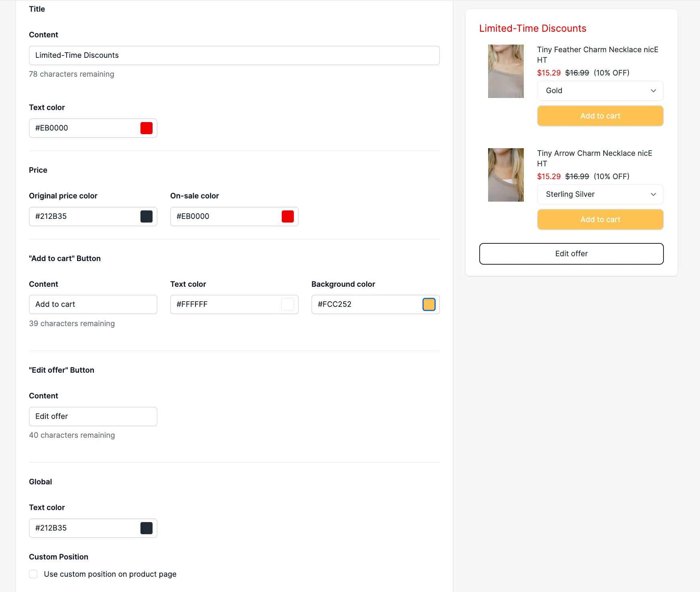Open the Add to cart yellow background color swatch
Image resolution: width=700 pixels, height=592 pixels.
[x=429, y=304]
